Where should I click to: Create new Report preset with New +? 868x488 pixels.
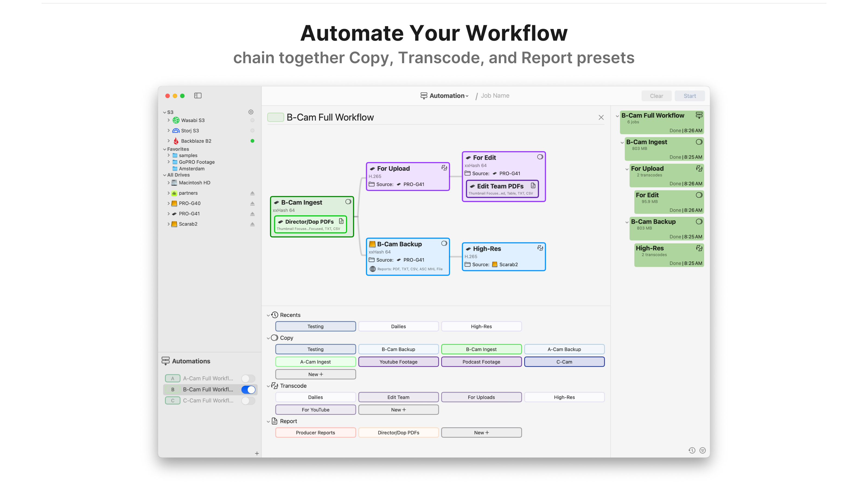click(481, 432)
